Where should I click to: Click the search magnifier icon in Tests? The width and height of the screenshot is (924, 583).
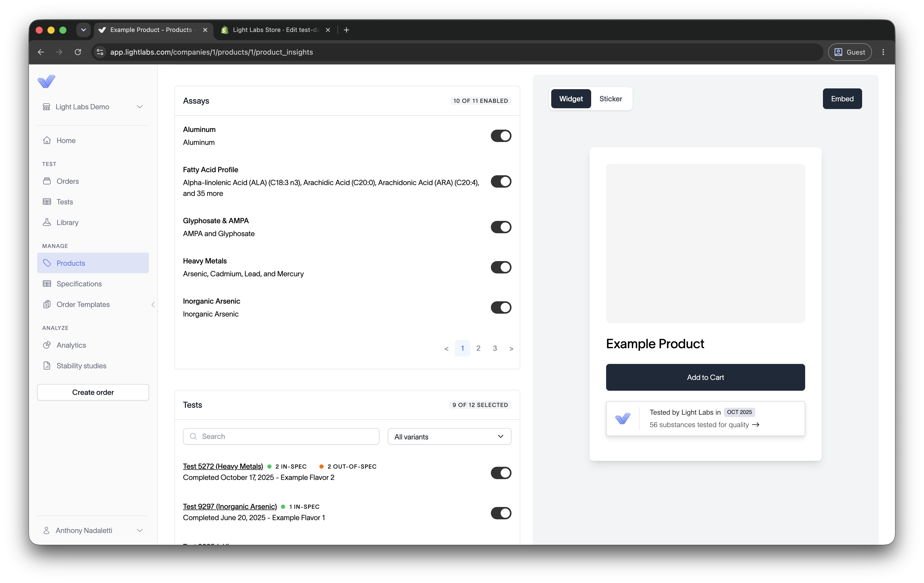pyautogui.click(x=193, y=437)
